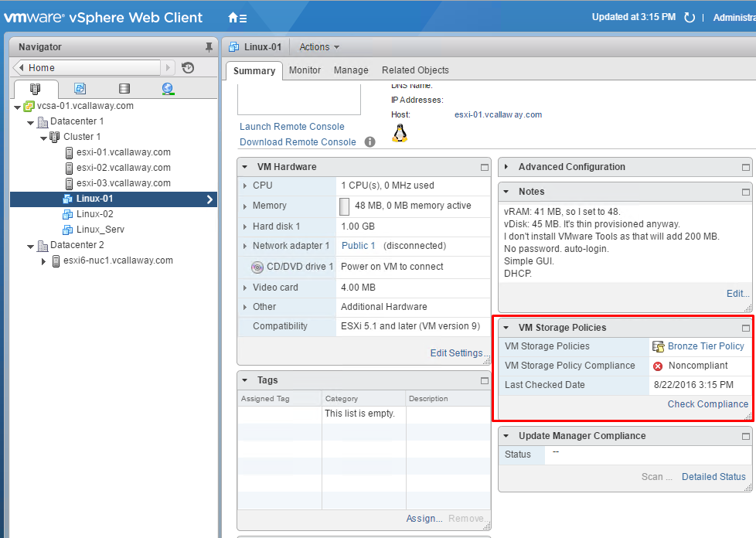The image size is (756, 538).
Task: Click the Bronze Tier Policy icon
Action: tap(658, 346)
